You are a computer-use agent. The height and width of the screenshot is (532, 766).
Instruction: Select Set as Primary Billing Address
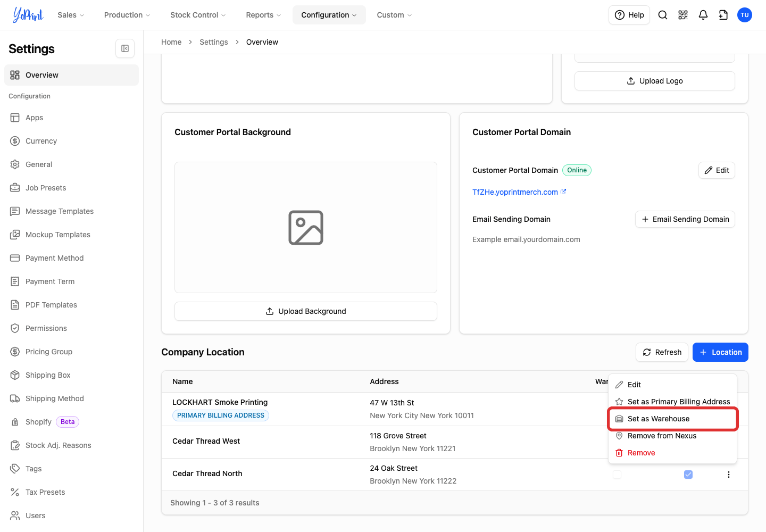tap(672, 402)
